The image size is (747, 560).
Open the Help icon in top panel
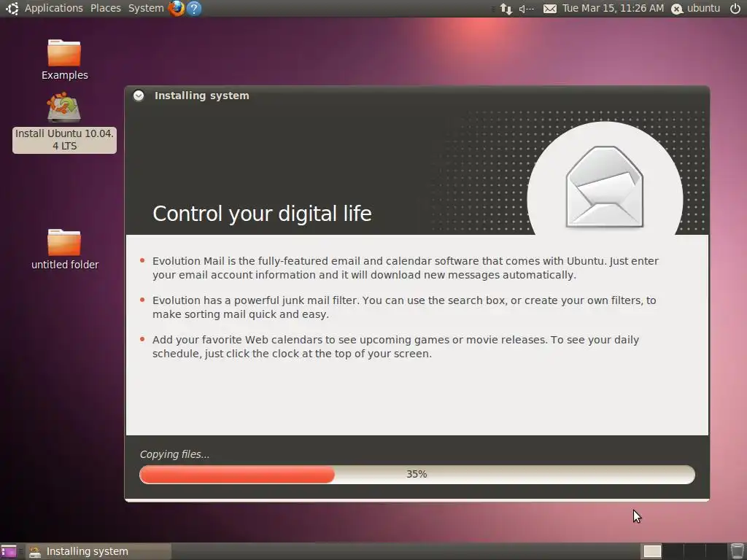[x=194, y=8]
